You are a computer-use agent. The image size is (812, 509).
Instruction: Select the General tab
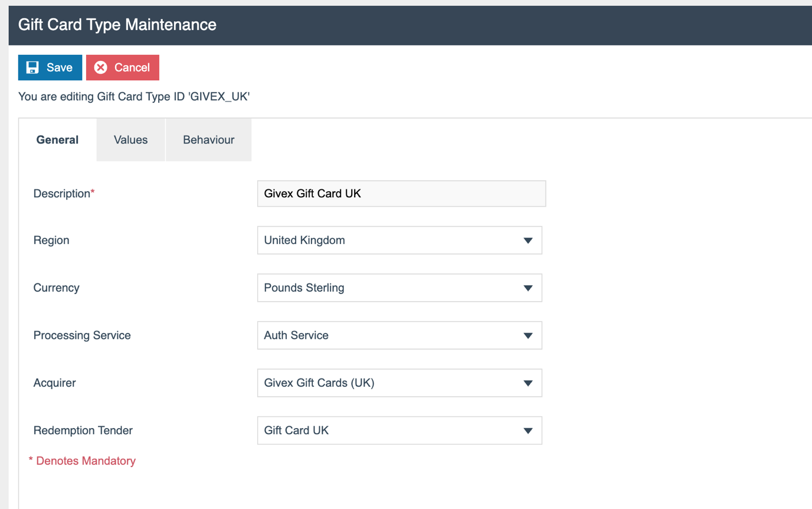click(x=57, y=140)
